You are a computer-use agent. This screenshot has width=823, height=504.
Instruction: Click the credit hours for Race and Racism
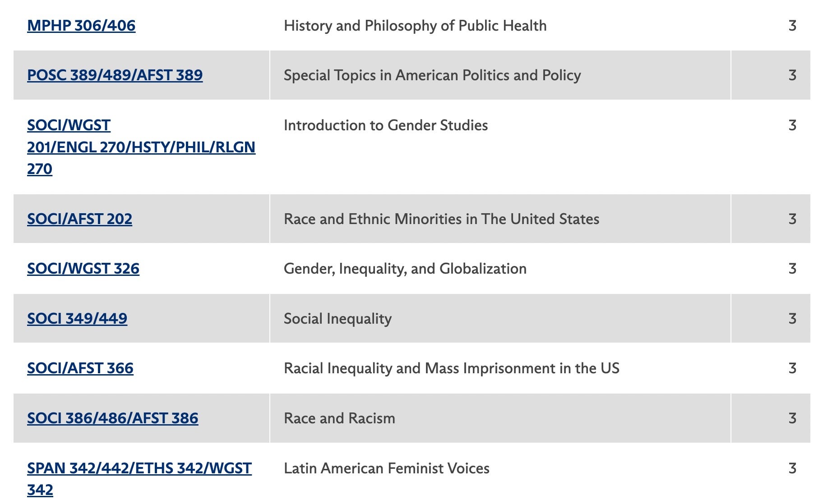tap(792, 418)
